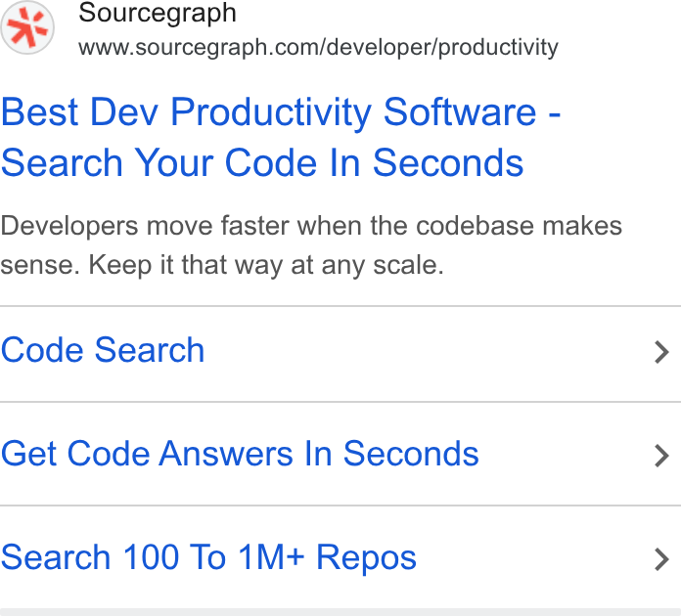
Task: Open Get Code Answers In Seconds link
Action: [240, 454]
